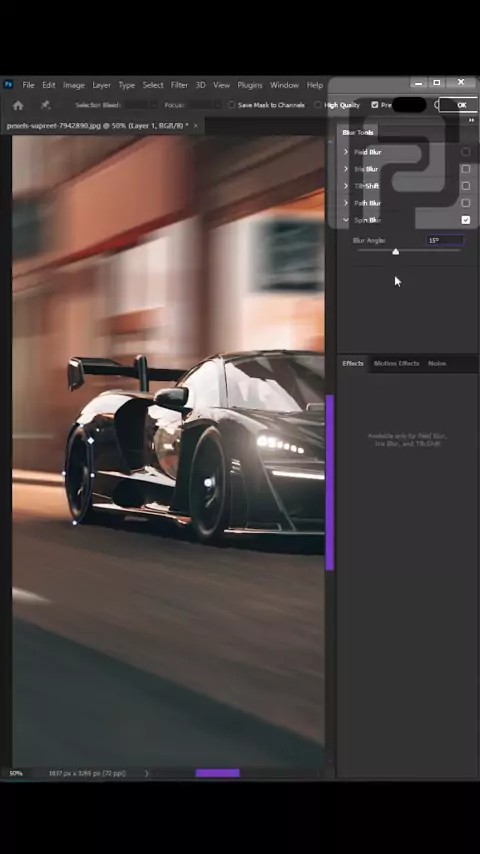Enable the Iris Blur checkbox

click(x=465, y=169)
